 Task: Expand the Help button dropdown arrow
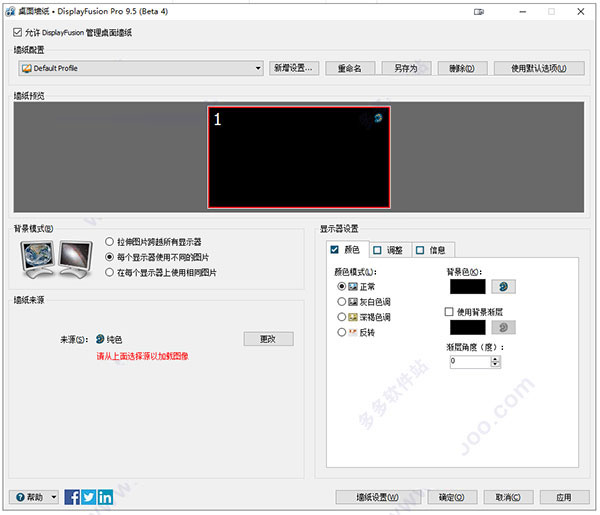point(54,497)
